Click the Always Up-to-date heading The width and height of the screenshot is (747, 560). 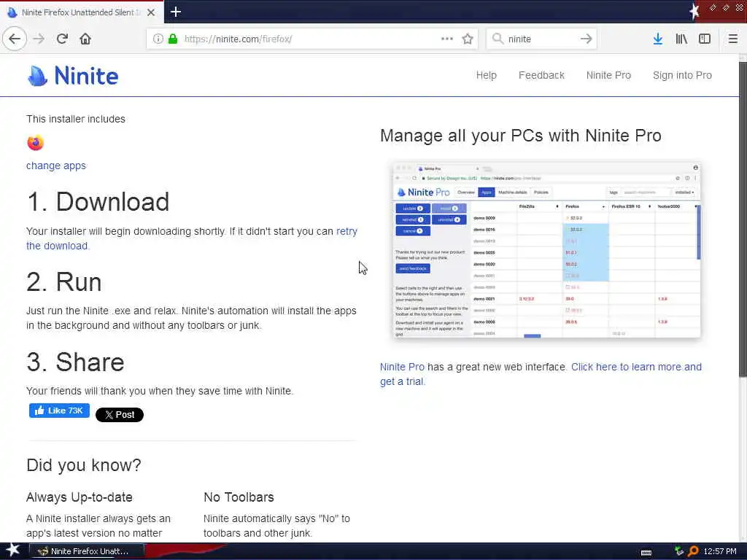point(80,497)
